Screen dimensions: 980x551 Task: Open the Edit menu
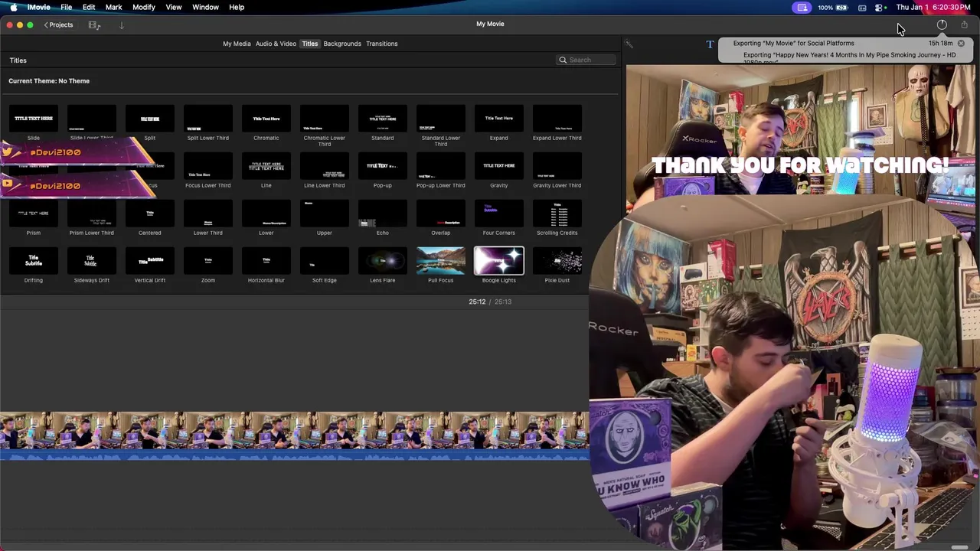pos(89,8)
